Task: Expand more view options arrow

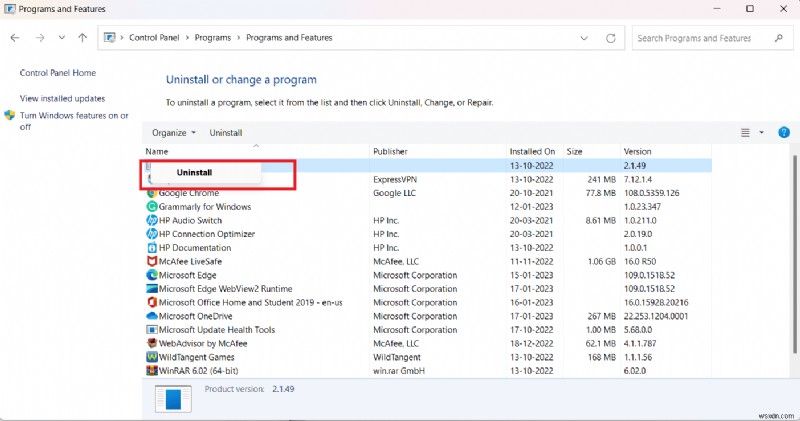Action: pos(761,133)
